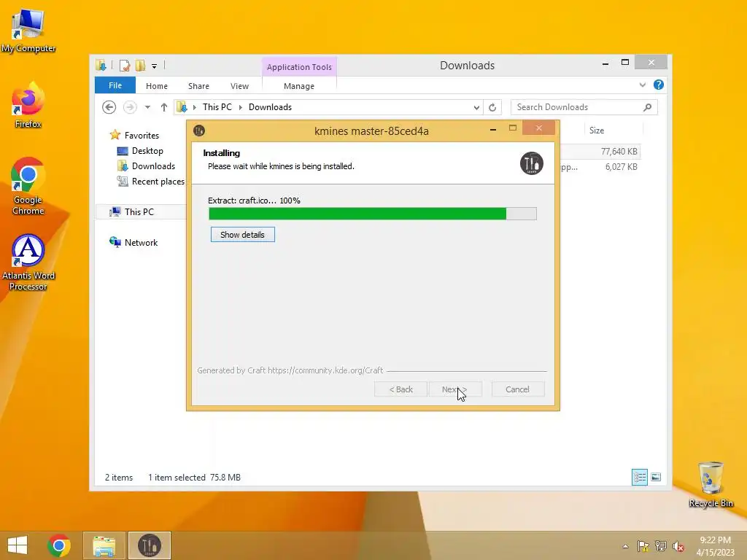Click muted volume tray icon

[678, 546]
